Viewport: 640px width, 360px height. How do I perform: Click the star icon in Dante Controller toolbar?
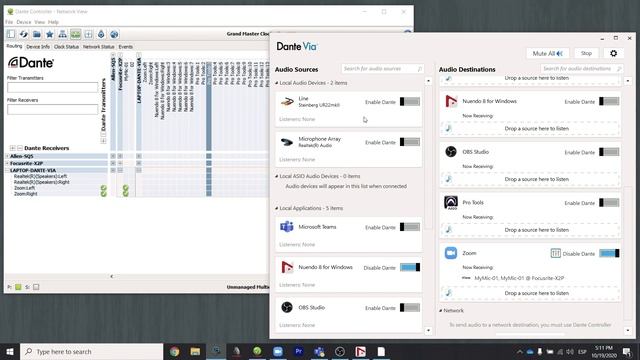50,34
